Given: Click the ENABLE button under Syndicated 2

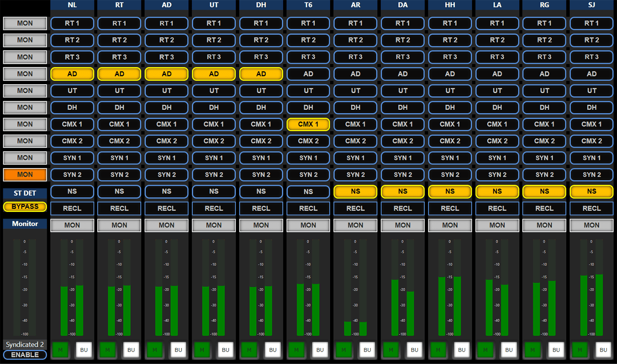Looking at the screenshot, I should 25,355.
